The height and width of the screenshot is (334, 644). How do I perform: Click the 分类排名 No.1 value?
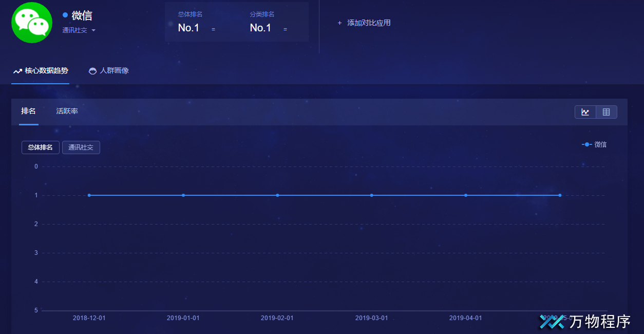point(260,28)
